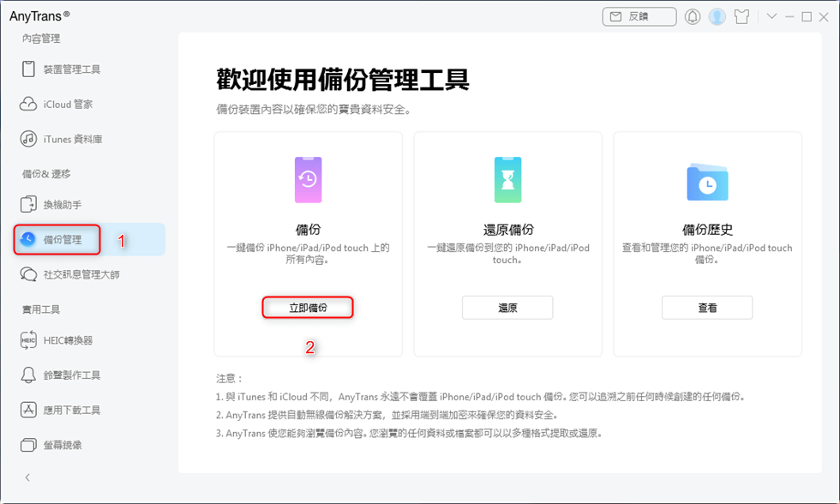Click the 裝置管理工具 phone icon
The image size is (840, 504).
point(28,69)
